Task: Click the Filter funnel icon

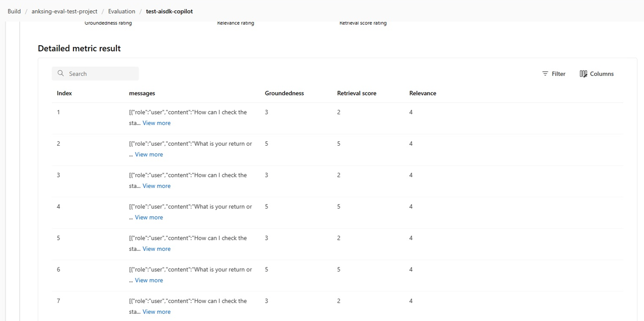Action: pyautogui.click(x=545, y=74)
